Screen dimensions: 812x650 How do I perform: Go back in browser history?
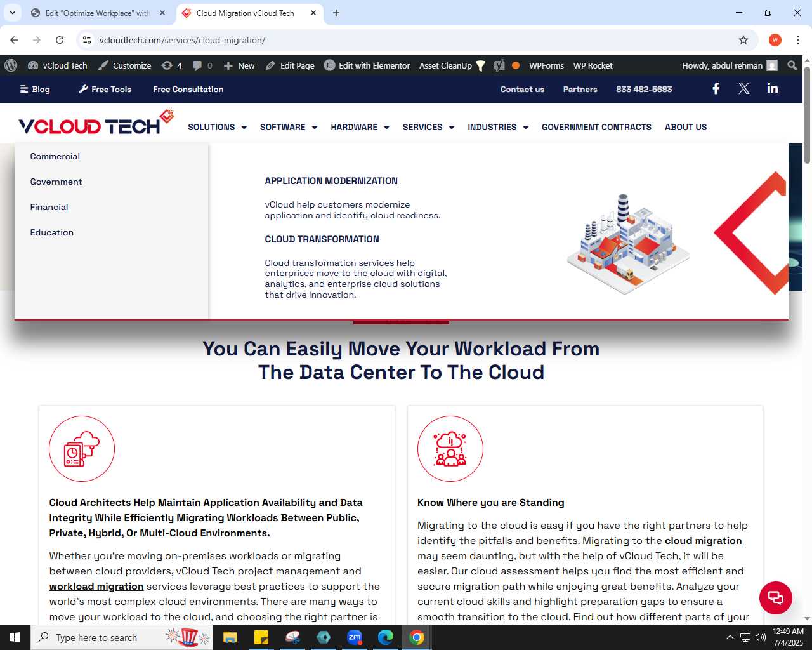(15, 40)
